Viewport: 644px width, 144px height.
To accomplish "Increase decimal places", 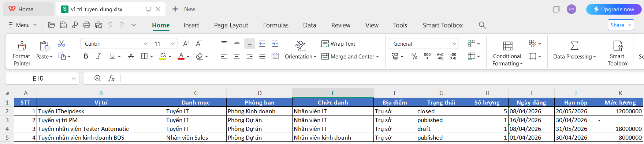I will (440, 56).
